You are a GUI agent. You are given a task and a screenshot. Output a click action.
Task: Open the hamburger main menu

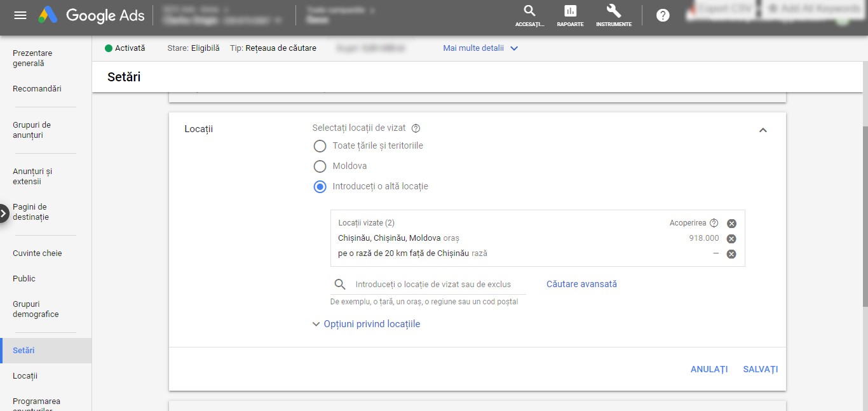[20, 15]
